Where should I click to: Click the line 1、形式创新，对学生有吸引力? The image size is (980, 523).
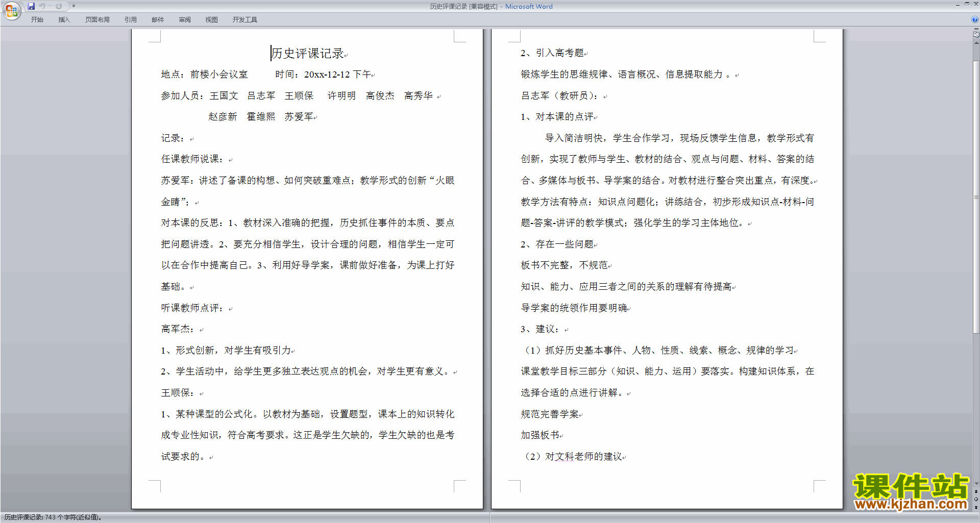tap(226, 351)
